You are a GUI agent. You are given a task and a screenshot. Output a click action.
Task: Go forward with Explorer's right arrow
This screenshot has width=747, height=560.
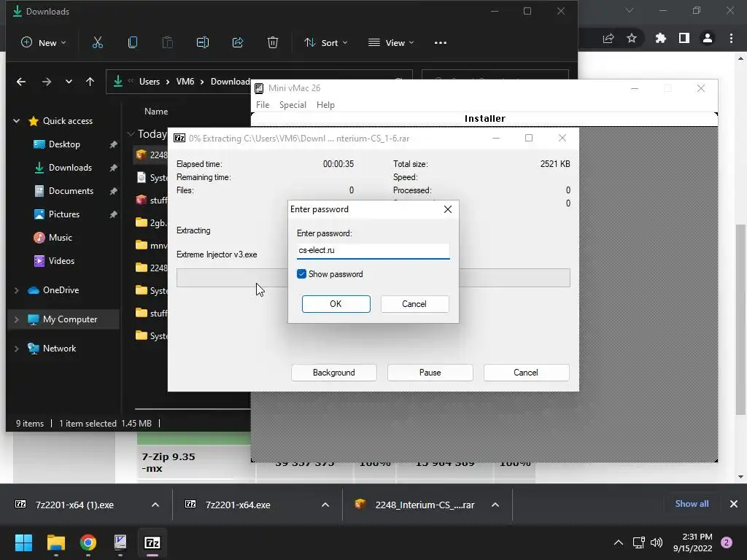coord(46,82)
